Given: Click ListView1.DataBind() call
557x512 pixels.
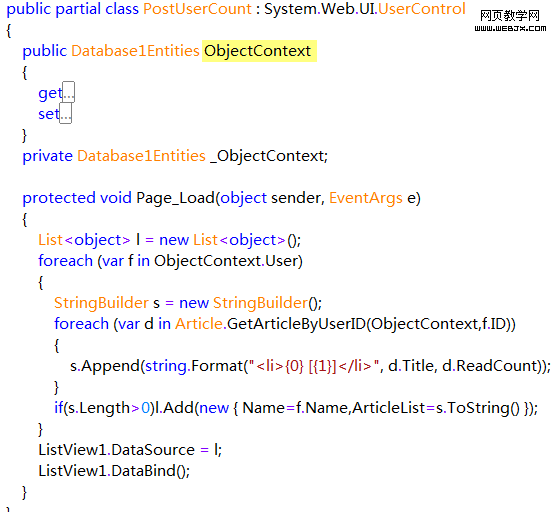Looking at the screenshot, I should pos(114,471).
